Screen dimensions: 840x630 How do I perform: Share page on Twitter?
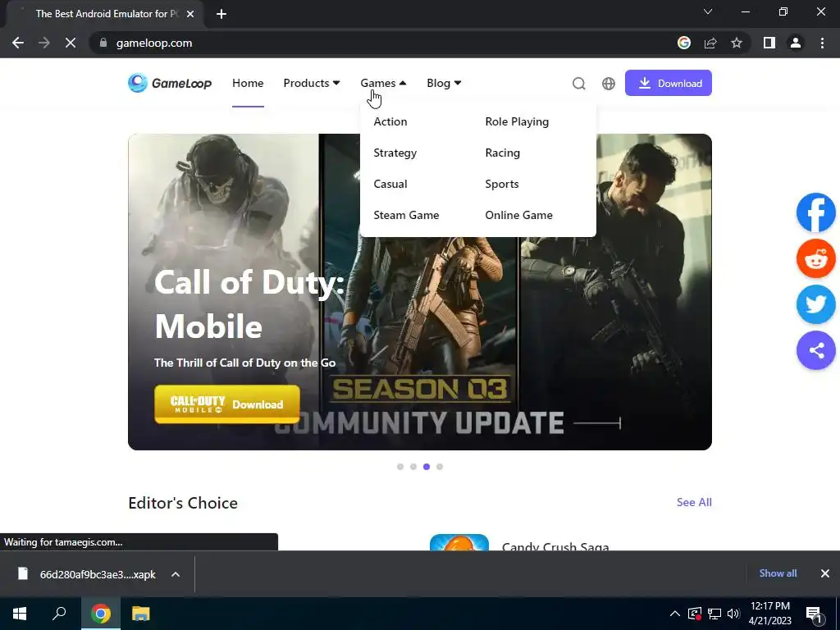(816, 304)
